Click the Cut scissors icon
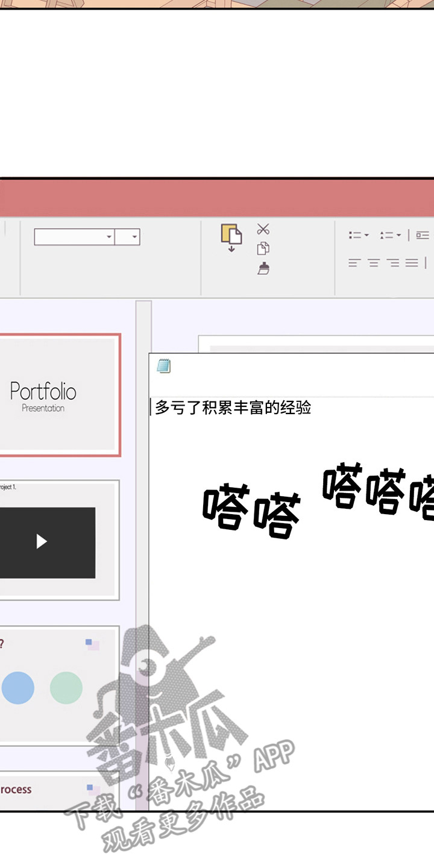 [263, 229]
